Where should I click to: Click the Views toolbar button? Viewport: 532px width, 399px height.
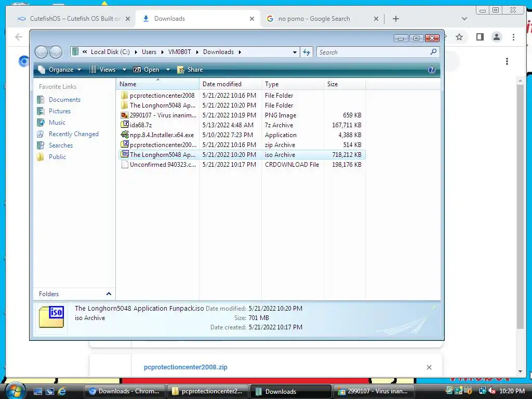click(x=102, y=70)
